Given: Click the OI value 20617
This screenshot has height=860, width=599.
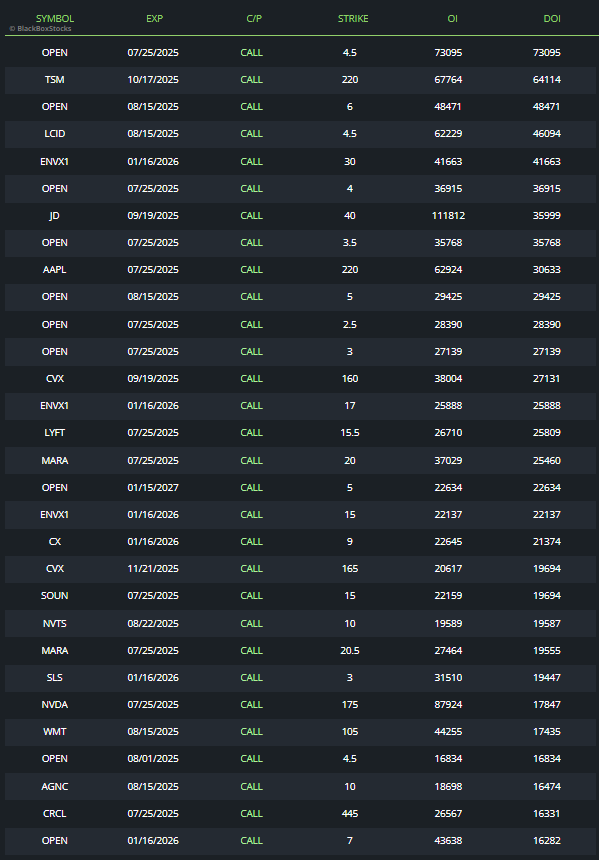Looking at the screenshot, I should [x=449, y=569].
